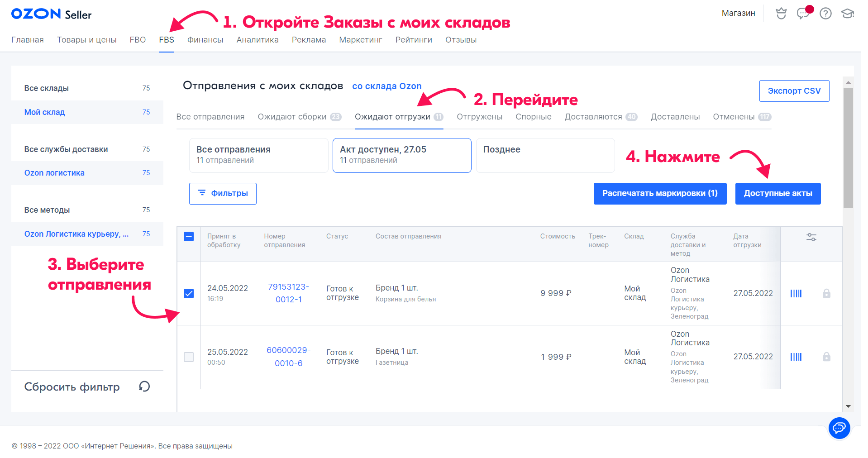868x458 pixels.
Task: Click the Корзина для белья product text
Action: [406, 299]
